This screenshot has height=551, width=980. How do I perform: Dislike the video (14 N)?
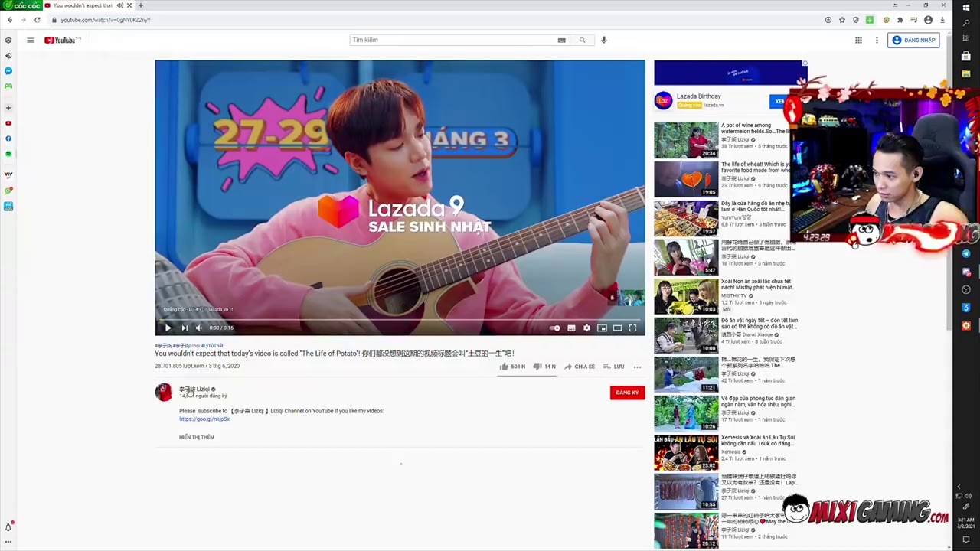coord(544,367)
